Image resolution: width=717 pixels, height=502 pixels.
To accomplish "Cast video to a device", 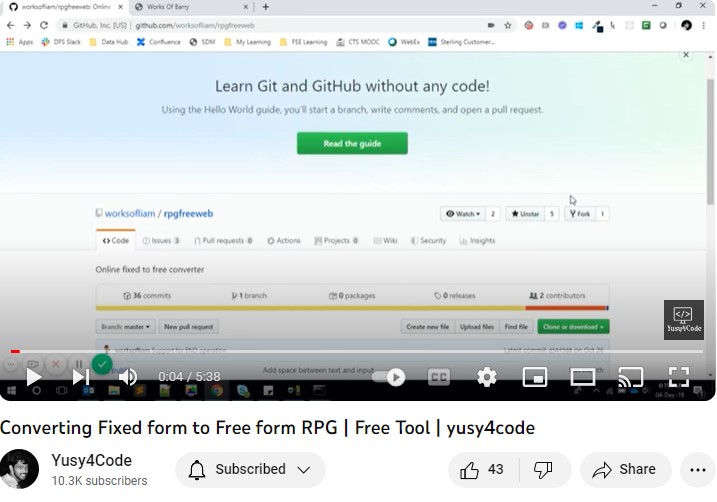I will pyautogui.click(x=631, y=377).
